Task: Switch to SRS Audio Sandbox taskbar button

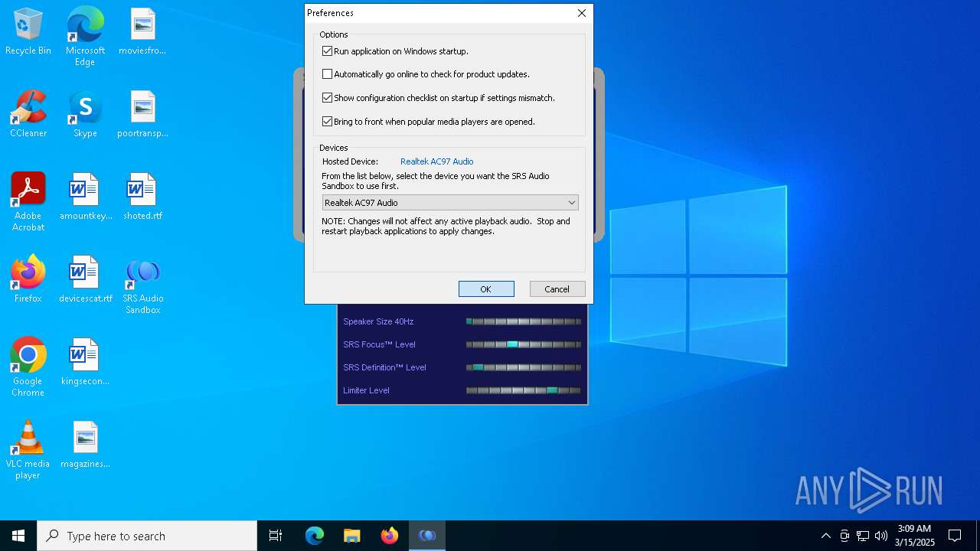Action: (427, 536)
